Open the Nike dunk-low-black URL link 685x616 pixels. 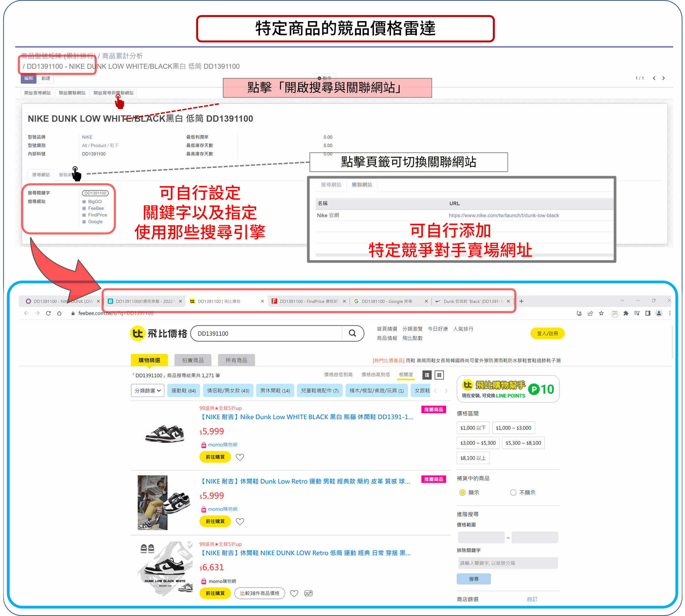504,215
